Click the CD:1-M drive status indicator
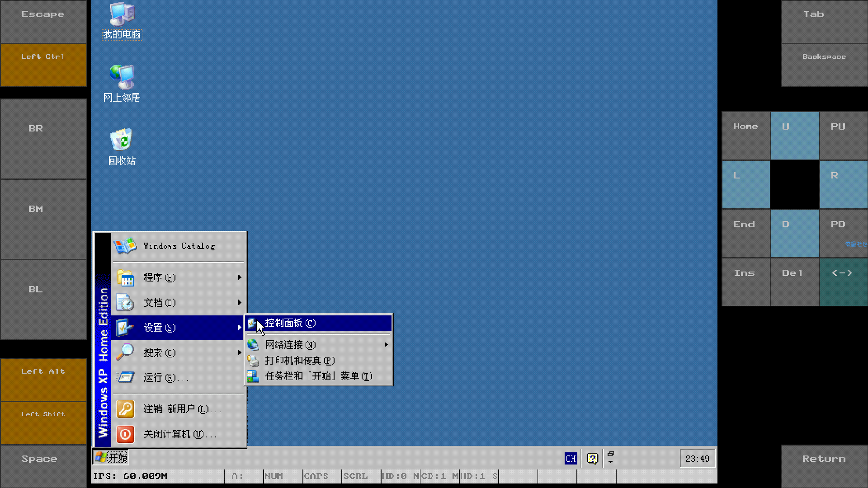868x488 pixels. pyautogui.click(x=440, y=476)
